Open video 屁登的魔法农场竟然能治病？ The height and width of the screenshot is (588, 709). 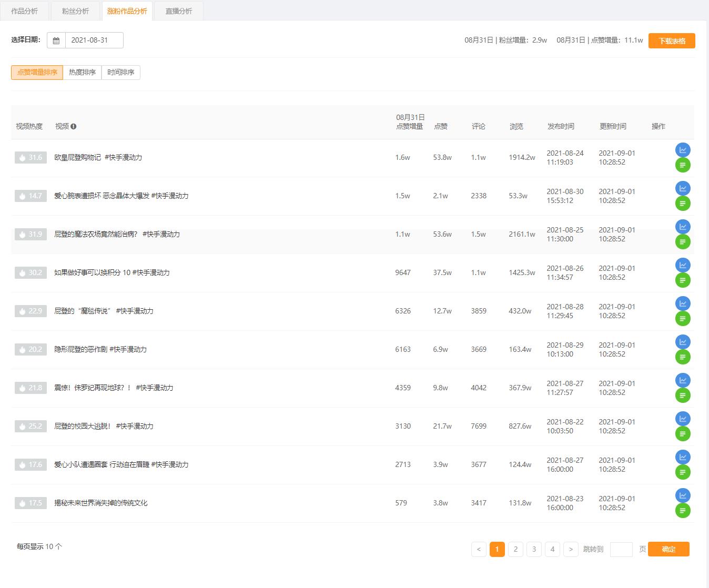pyautogui.click(x=117, y=234)
